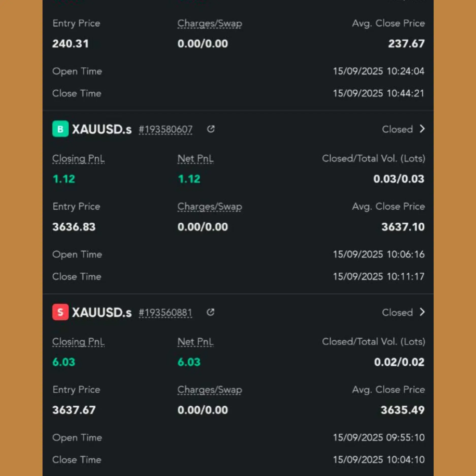Select XAUUSD.s symbol name of the sell trade
Screen dimensions: 476x476
(x=102, y=313)
